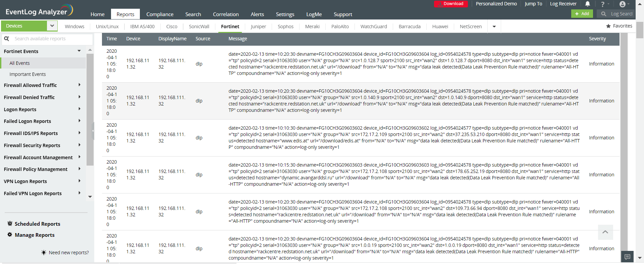The height and width of the screenshot is (264, 644).
Task: Expand VPN Logon Reports section
Action: (79, 181)
